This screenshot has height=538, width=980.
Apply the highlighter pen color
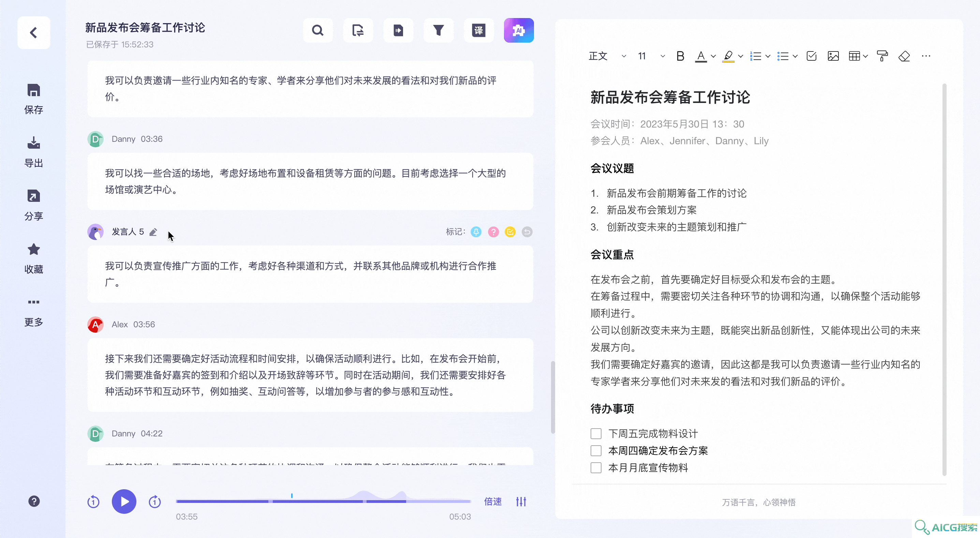[x=728, y=56]
